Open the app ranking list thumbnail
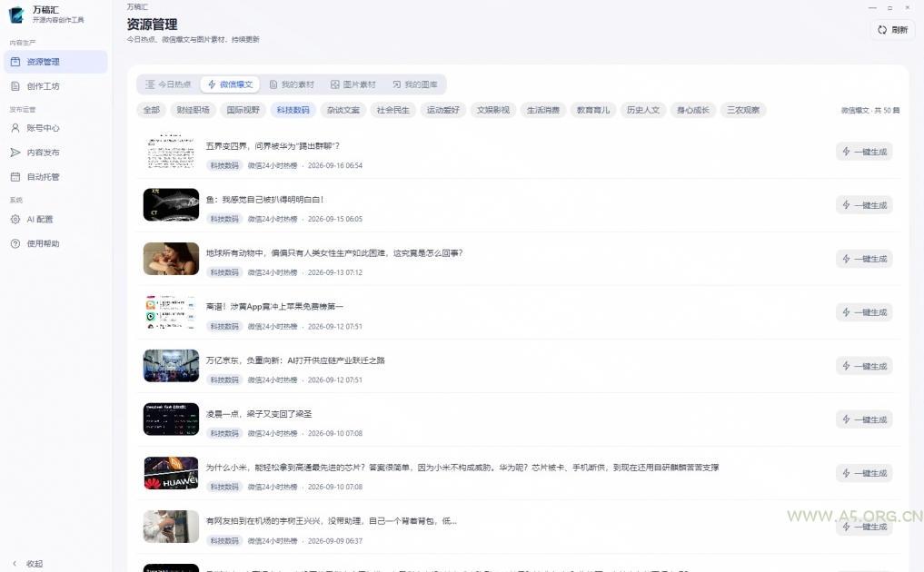This screenshot has width=924, height=572. 171,312
